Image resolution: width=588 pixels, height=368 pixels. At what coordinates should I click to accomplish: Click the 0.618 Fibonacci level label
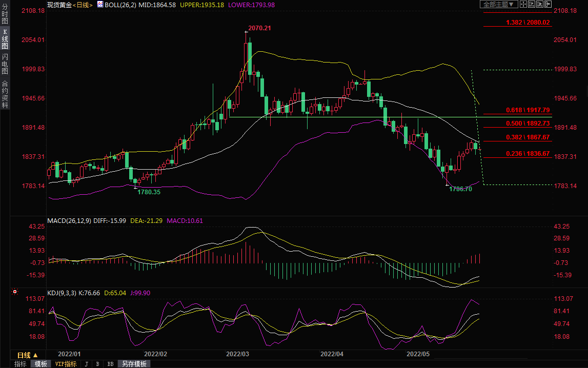coord(528,110)
